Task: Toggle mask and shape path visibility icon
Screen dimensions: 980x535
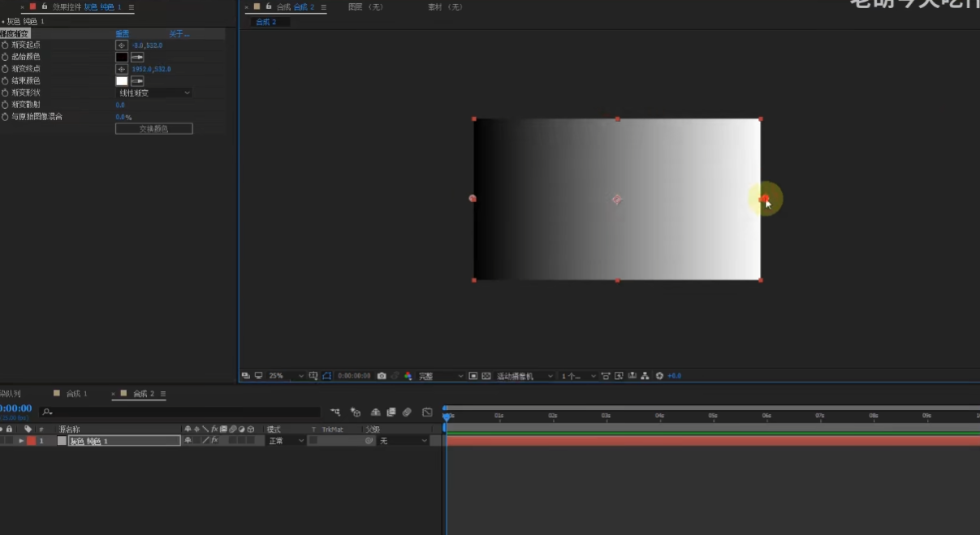Action: point(326,376)
